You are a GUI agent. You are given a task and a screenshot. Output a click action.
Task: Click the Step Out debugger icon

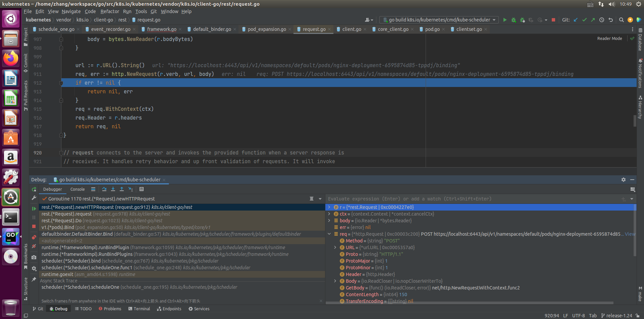[122, 189]
